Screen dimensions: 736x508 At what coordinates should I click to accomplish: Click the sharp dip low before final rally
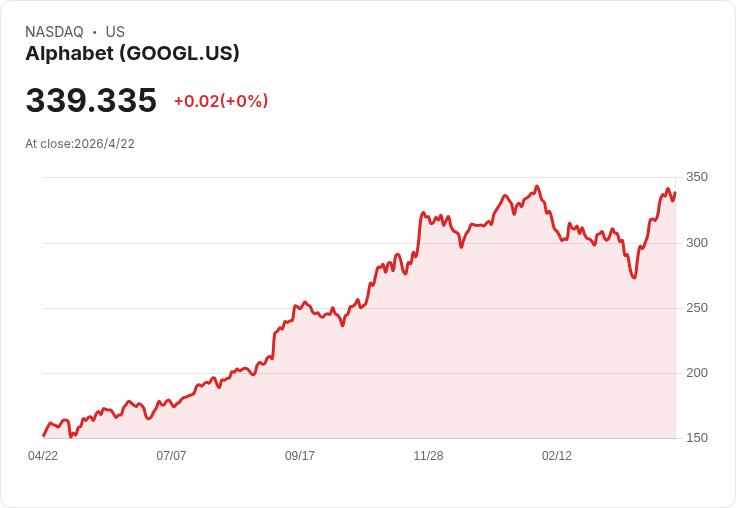[x=634, y=277]
